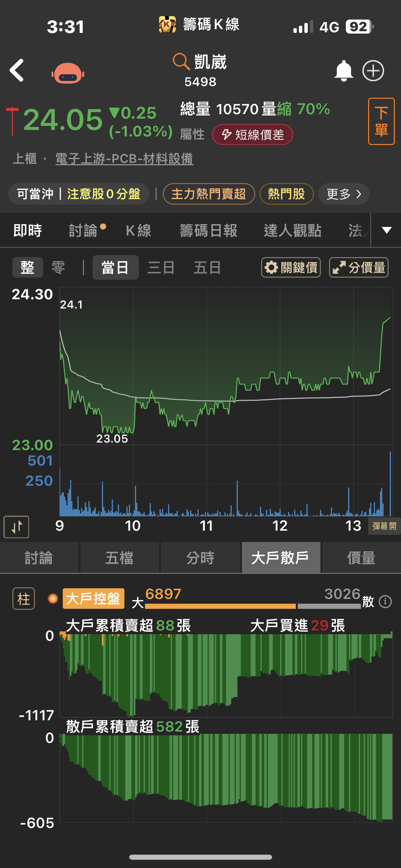Select the 當日 chart range

[116, 267]
